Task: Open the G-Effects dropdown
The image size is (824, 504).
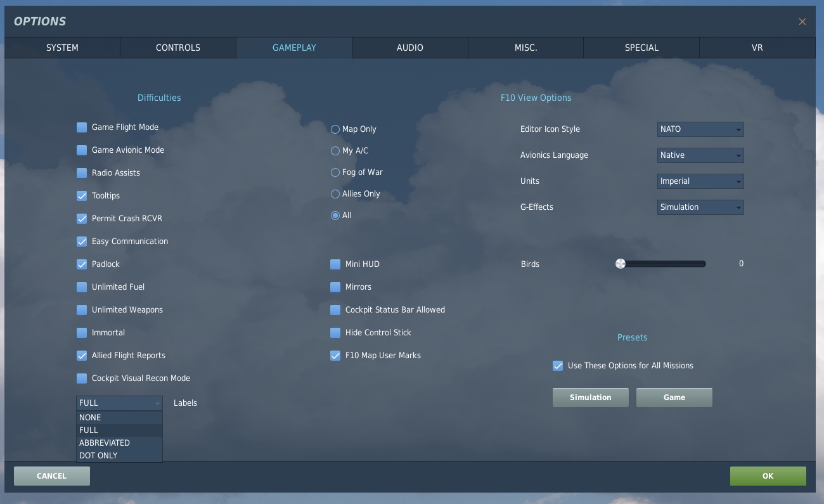Action: (700, 207)
